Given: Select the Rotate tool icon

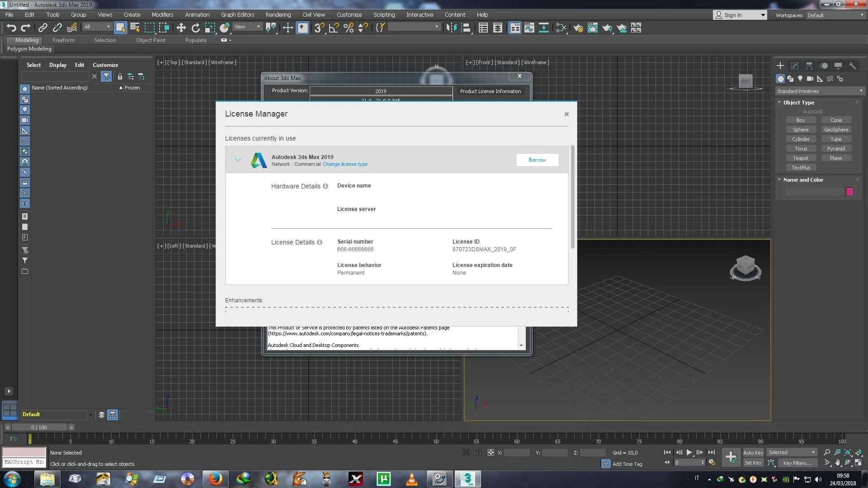Looking at the screenshot, I should pyautogui.click(x=195, y=28).
